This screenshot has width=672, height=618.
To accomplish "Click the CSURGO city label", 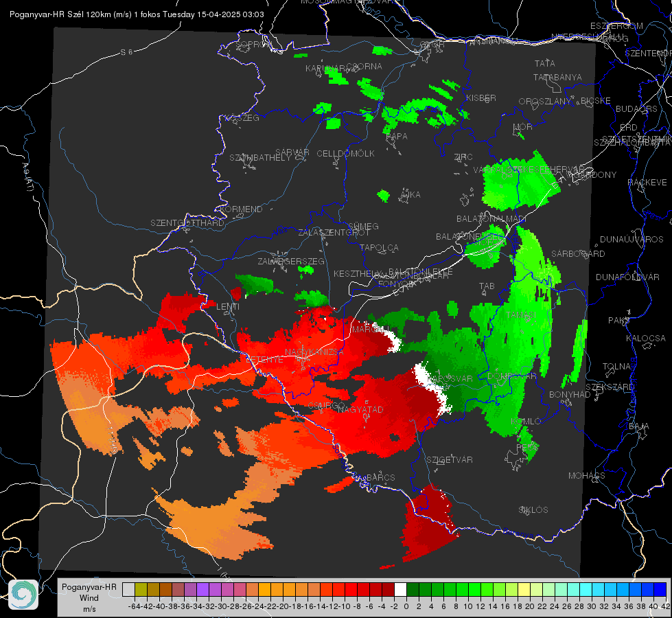I will tap(326, 405).
